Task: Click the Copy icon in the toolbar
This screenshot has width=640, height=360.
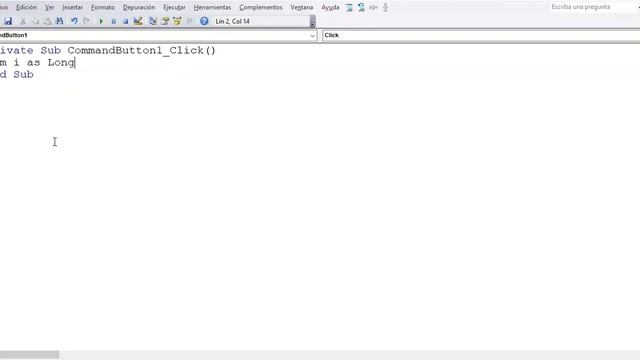Action: 36,21
